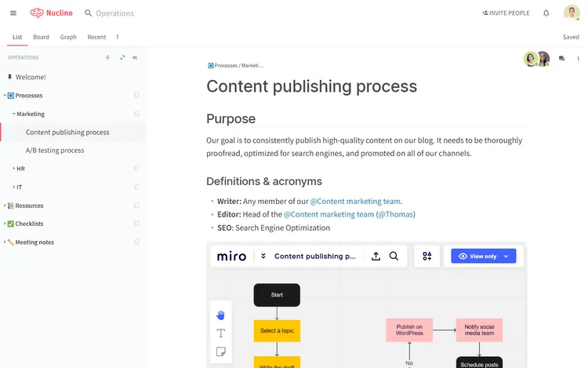Add new item with red plus icon
Image resolution: width=588 pixels, height=368 pixels.
click(x=107, y=57)
